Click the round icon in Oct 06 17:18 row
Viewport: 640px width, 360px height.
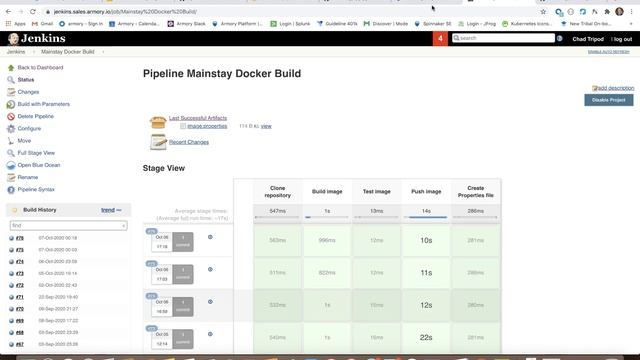click(x=210, y=237)
